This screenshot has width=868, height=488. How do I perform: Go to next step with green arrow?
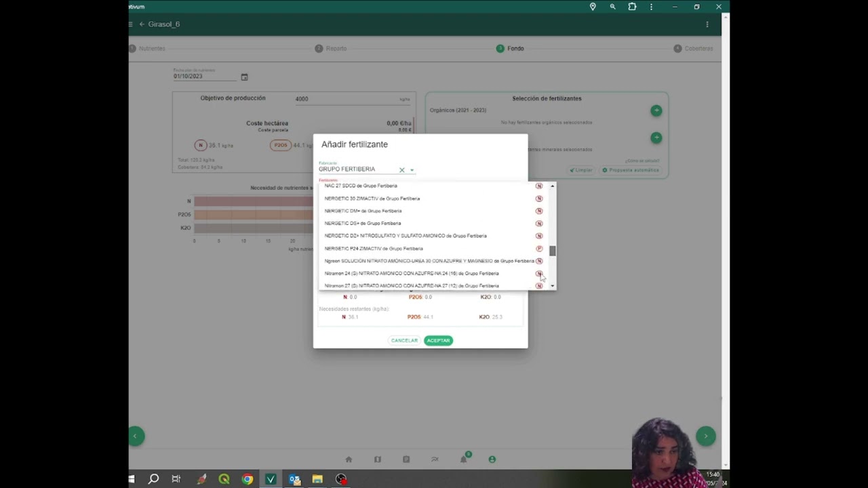[705, 436]
